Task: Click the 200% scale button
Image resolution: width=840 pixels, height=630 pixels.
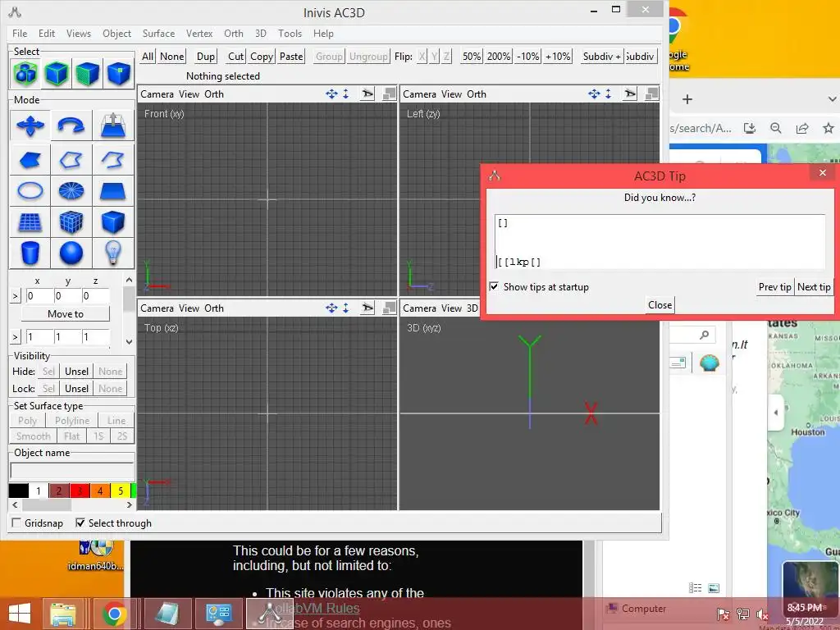Action: click(x=498, y=57)
